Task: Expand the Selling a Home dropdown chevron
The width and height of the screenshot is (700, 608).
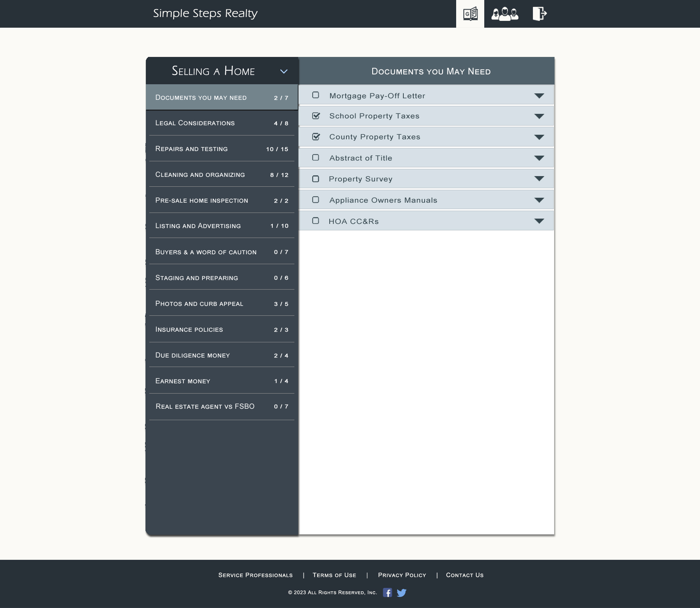Action: click(284, 71)
